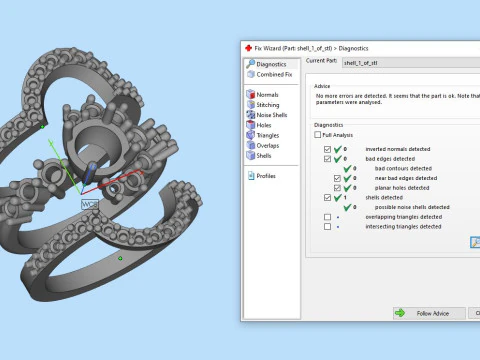Select the Triangles fix step
Screen dimensions: 480x360
point(263,135)
